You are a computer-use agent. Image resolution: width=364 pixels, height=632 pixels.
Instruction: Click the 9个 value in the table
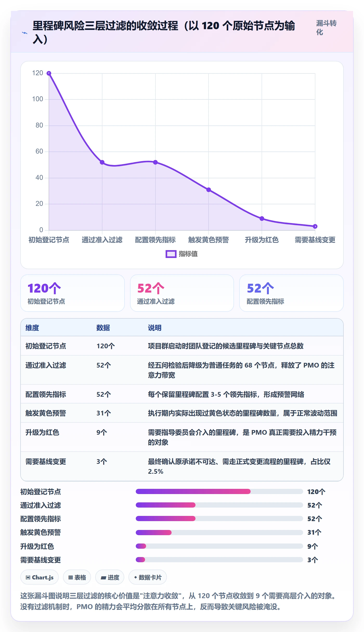click(x=102, y=432)
